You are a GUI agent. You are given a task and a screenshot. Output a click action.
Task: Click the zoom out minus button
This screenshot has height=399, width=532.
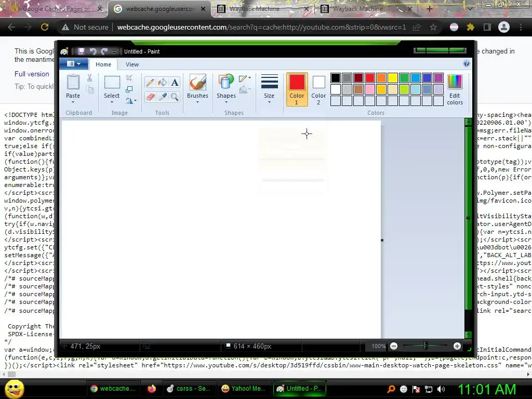[x=394, y=346]
